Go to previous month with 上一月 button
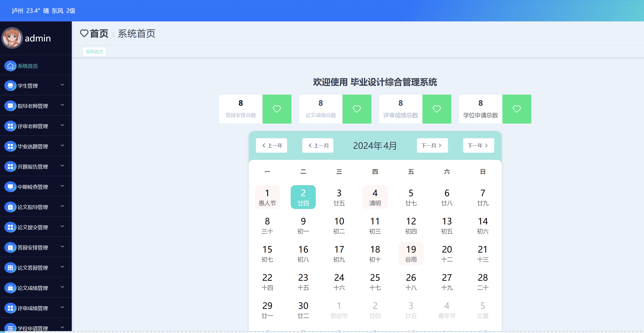This screenshot has height=333, width=644. 317,145
